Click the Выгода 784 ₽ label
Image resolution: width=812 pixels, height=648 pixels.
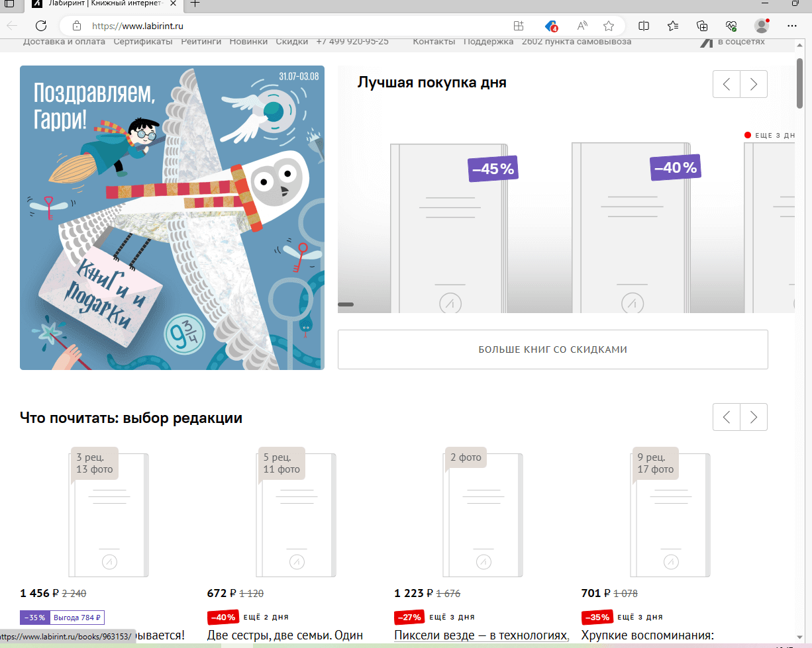click(77, 618)
